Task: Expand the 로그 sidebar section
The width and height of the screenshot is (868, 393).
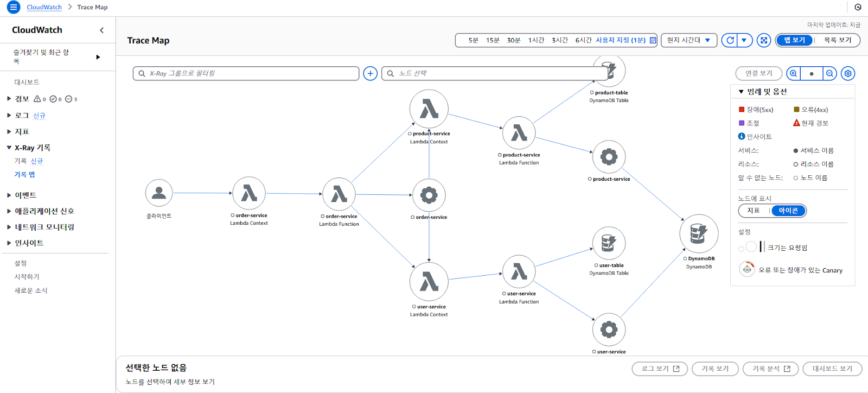Action: [9, 115]
